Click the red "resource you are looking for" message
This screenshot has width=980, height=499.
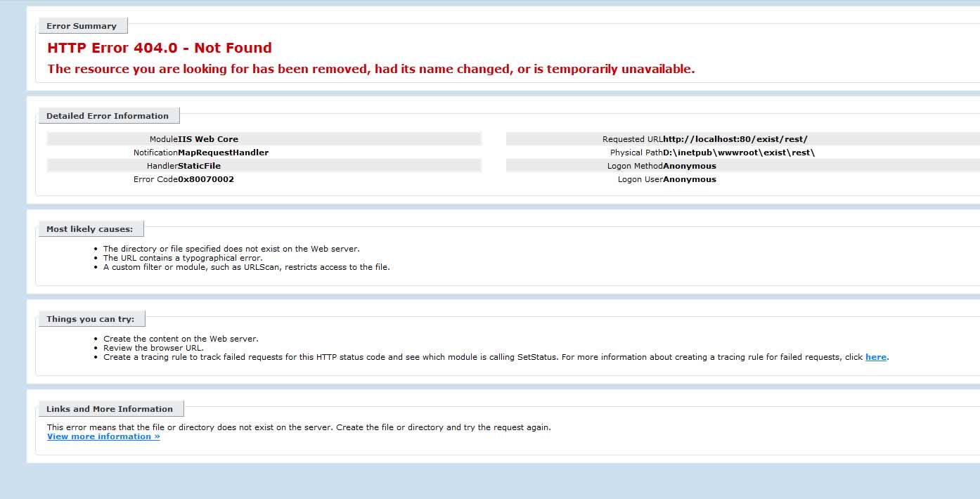[x=370, y=69]
